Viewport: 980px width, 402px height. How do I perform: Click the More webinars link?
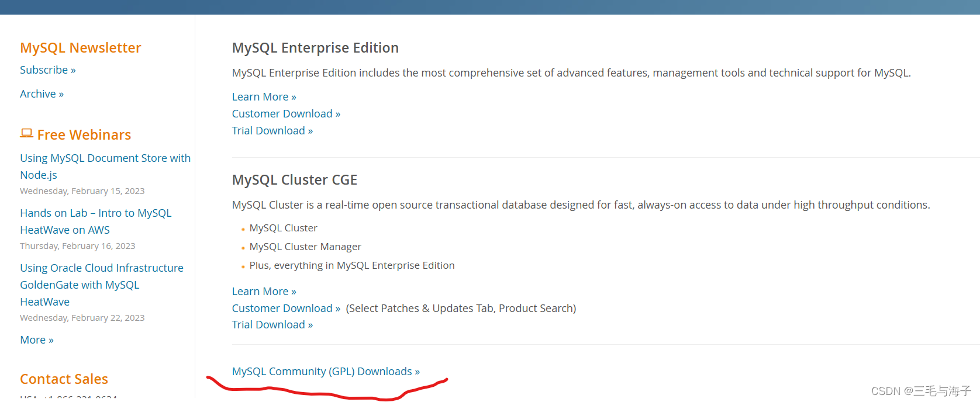[x=37, y=340]
